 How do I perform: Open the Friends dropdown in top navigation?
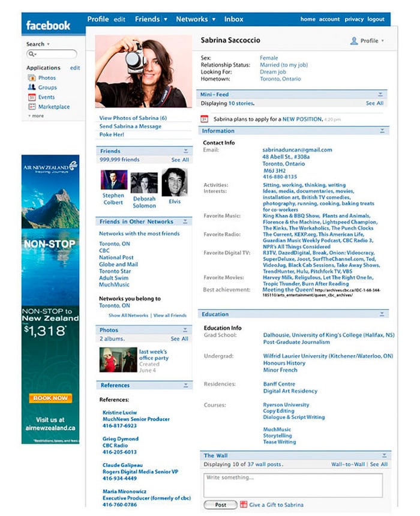pyautogui.click(x=165, y=19)
